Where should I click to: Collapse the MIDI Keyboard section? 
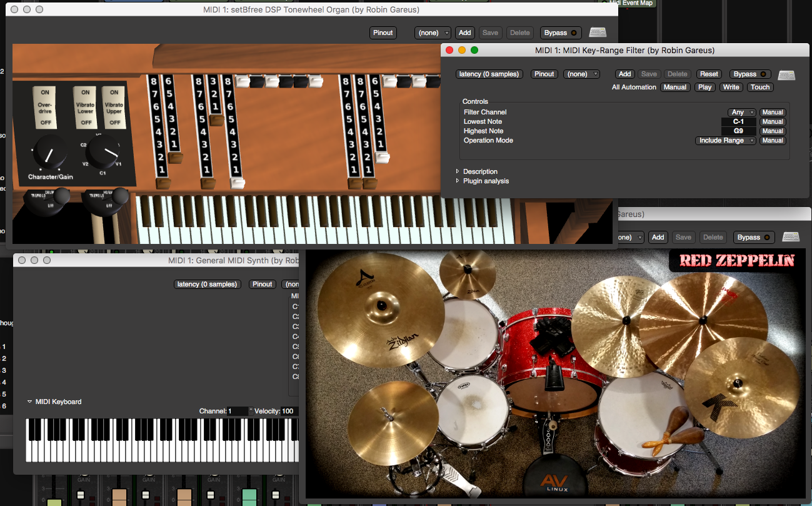pos(29,402)
